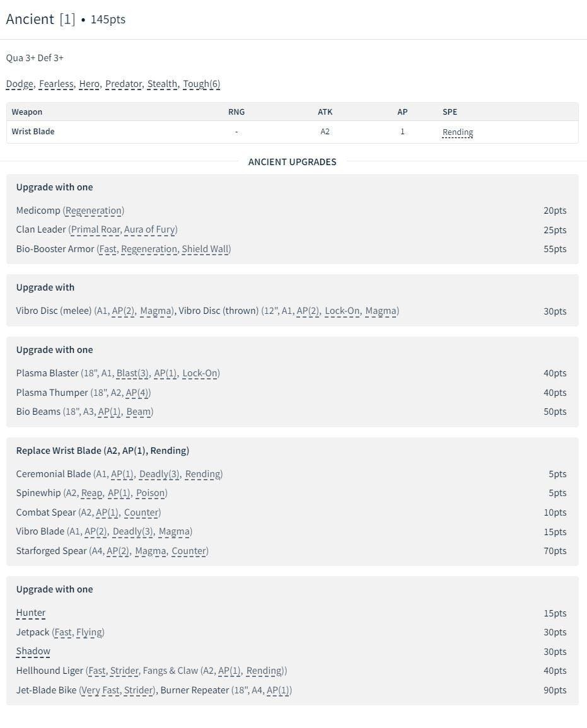Click the Dodge special rule link

20,84
